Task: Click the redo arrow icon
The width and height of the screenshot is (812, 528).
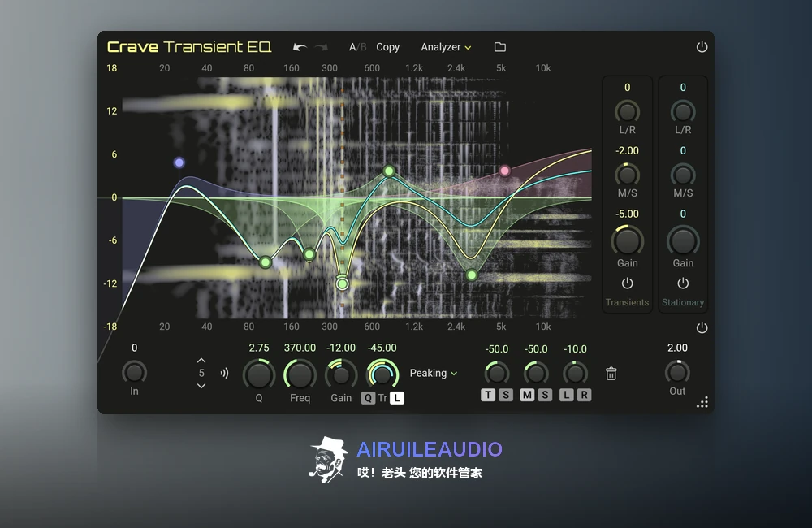Action: tap(322, 47)
